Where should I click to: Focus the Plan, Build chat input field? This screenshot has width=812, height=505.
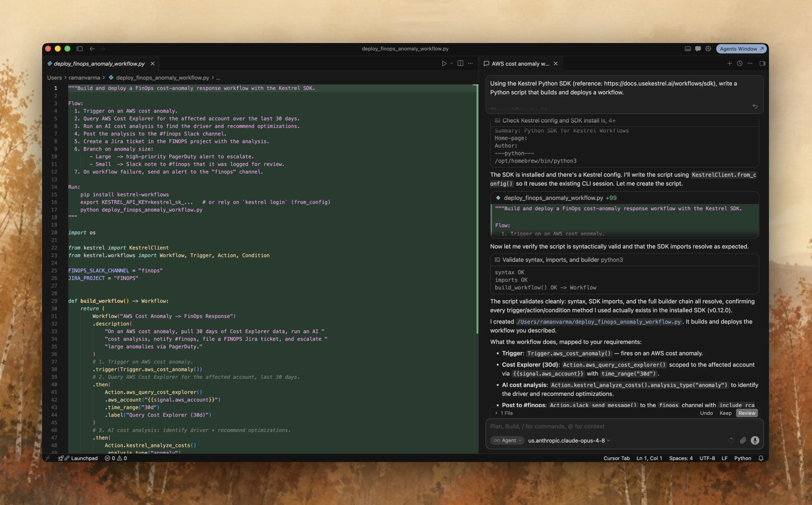(624, 426)
